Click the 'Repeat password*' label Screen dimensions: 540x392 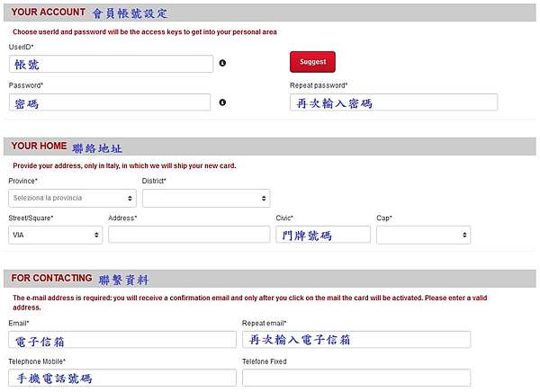[x=319, y=85]
